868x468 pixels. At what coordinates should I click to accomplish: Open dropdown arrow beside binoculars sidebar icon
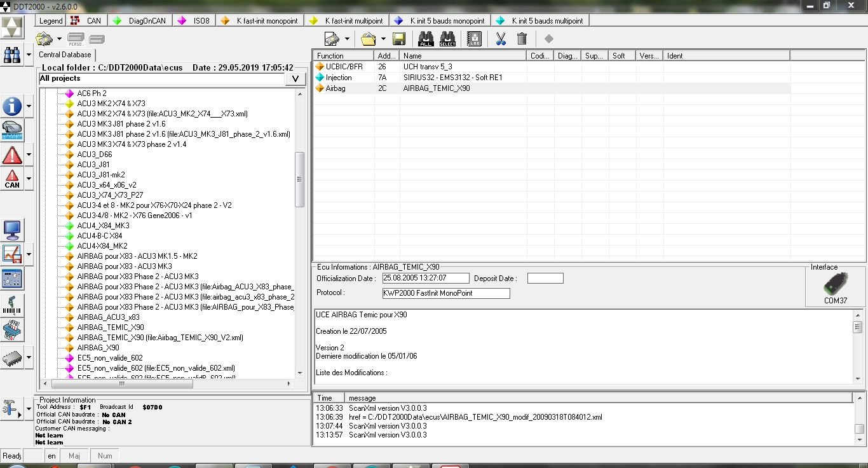tap(29, 55)
